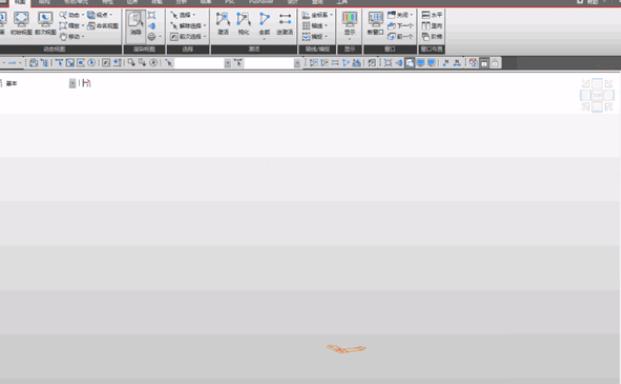Open the Tools ribbon tab

click(342, 2)
